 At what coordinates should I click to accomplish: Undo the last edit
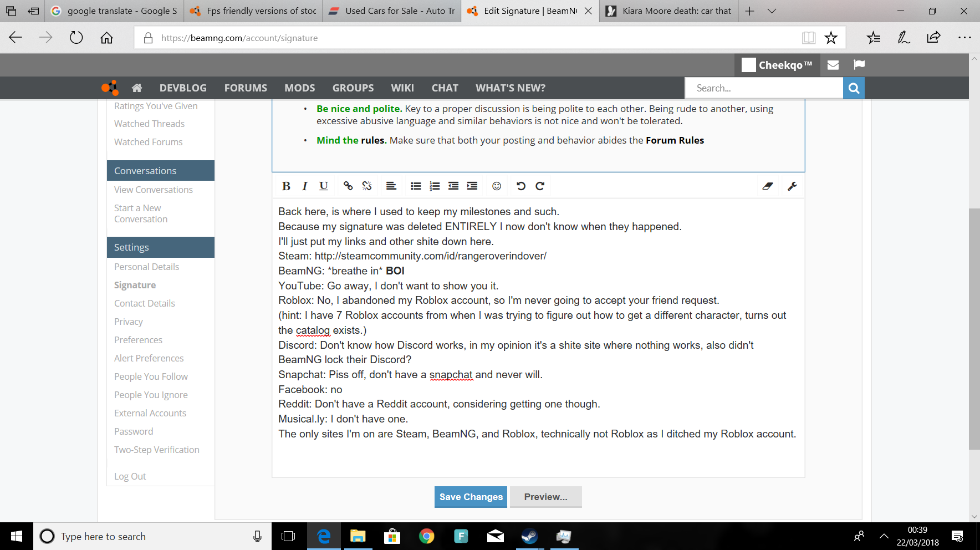coord(521,186)
